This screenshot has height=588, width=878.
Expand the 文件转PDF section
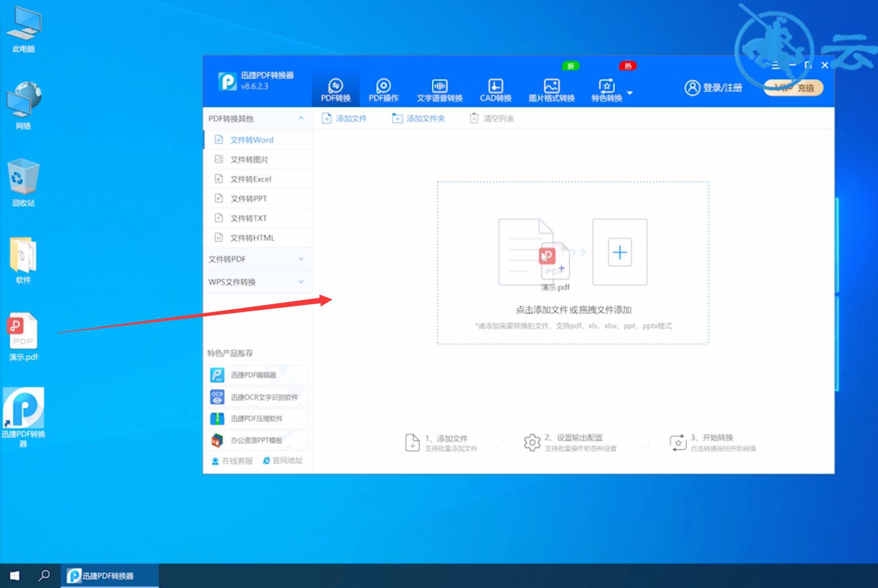click(x=257, y=259)
